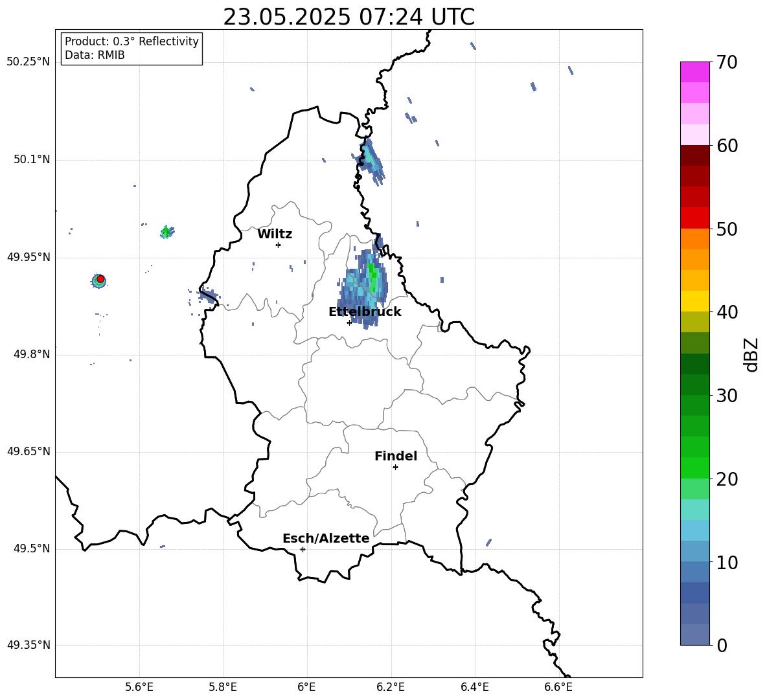This screenshot has height=700, width=767.
Task: Click the 49.35°N latitude label
Action: click(x=29, y=645)
